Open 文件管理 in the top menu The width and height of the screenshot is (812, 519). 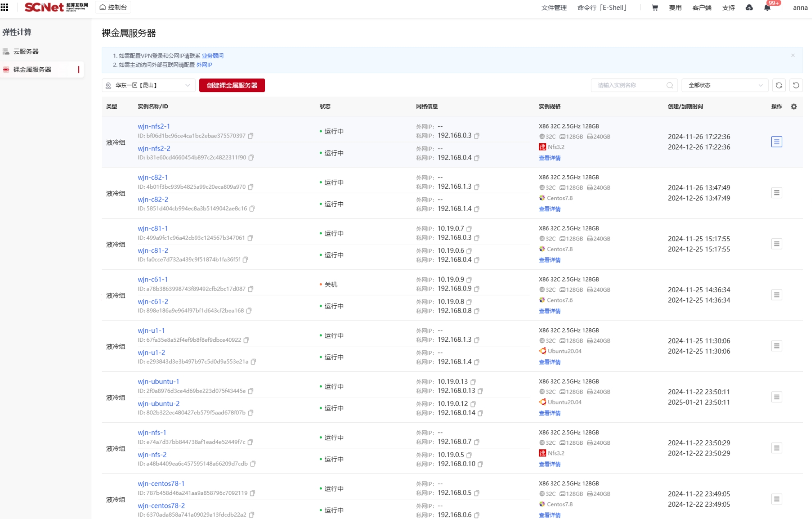[553, 7]
